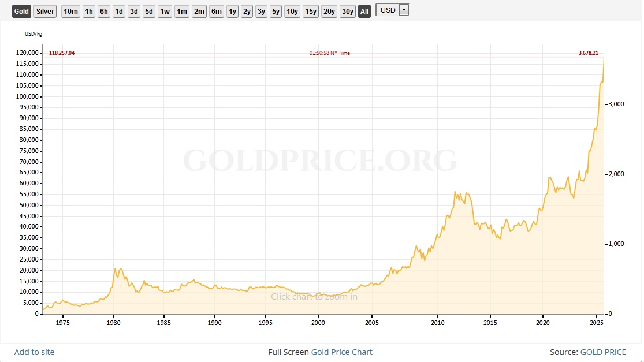Click the 2010 x-axis label
This screenshot has height=362, width=644.
tap(437, 323)
